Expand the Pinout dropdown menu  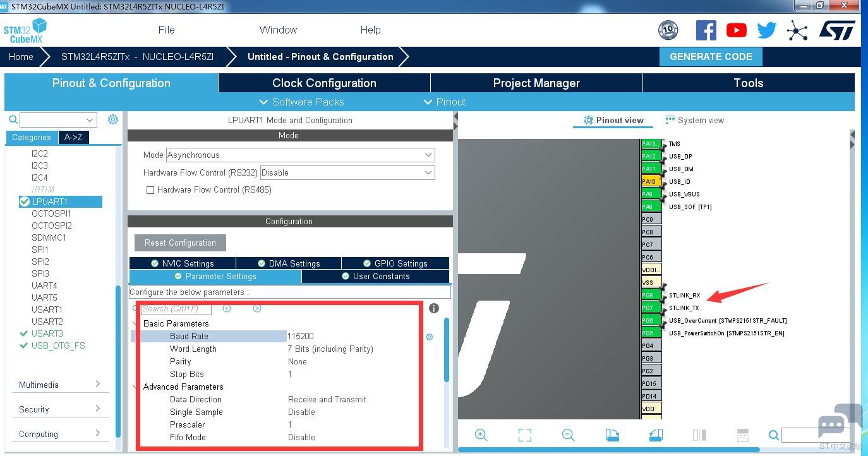click(445, 102)
